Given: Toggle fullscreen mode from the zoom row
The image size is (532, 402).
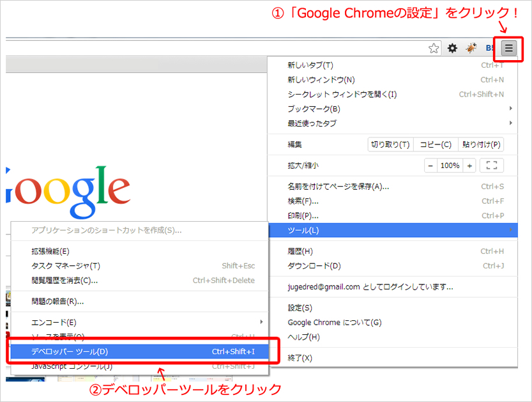Looking at the screenshot, I should coord(491,166).
